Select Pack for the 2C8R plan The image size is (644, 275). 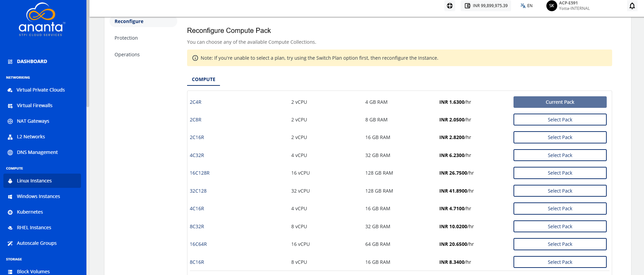tap(560, 120)
